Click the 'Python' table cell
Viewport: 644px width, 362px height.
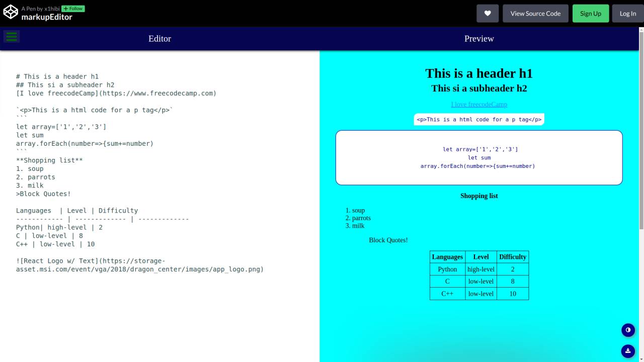click(x=447, y=269)
